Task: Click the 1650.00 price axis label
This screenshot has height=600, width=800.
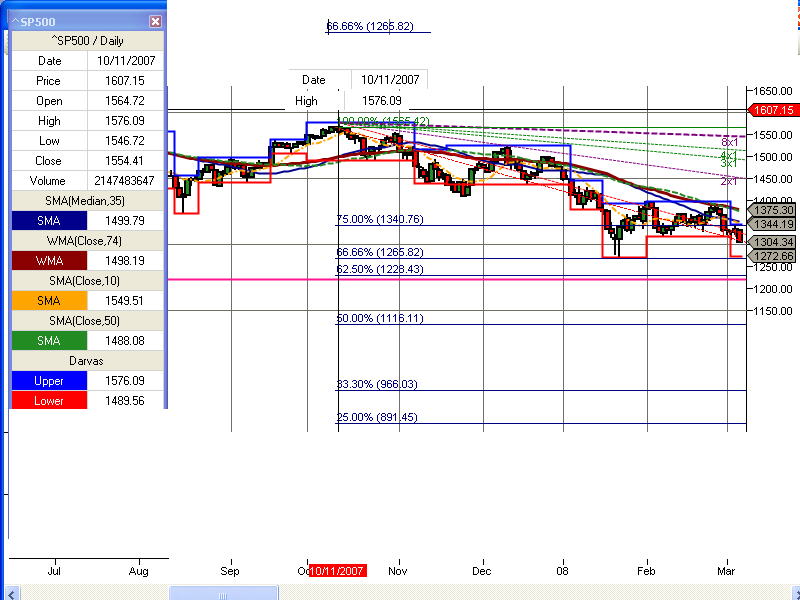Action: [773, 91]
